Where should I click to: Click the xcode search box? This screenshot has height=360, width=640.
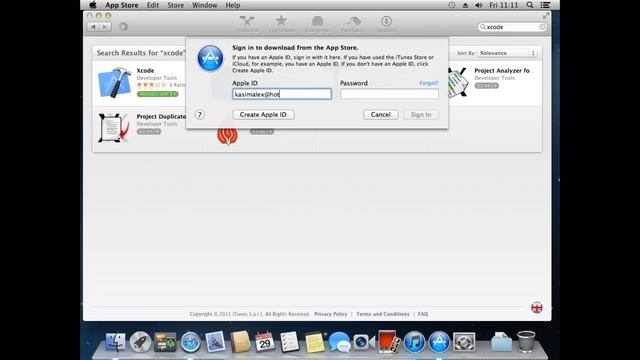click(x=512, y=27)
